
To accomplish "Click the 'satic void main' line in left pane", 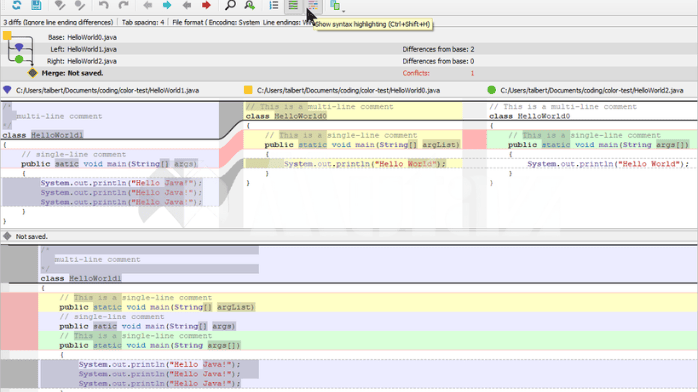I will (x=110, y=164).
